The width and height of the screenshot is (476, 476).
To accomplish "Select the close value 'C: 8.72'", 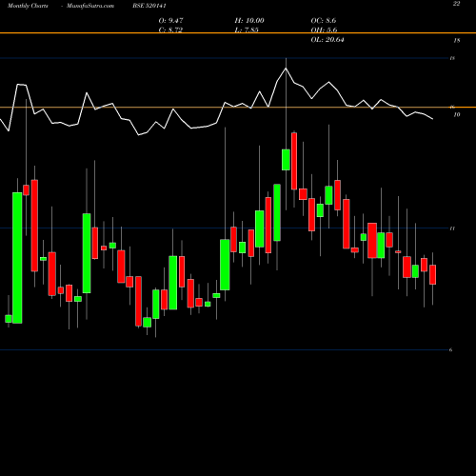I will point(170,30).
